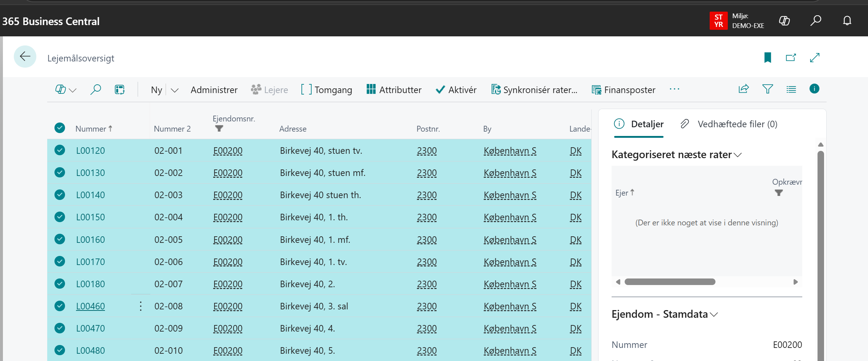868x361 pixels.
Task: Expand page to full width with arrows icon
Action: [815, 57]
